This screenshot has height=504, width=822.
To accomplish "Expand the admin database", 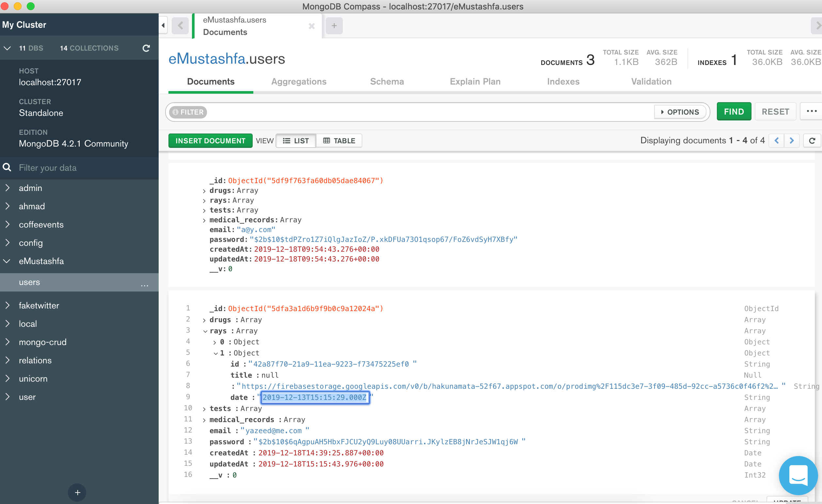I will [x=7, y=187].
